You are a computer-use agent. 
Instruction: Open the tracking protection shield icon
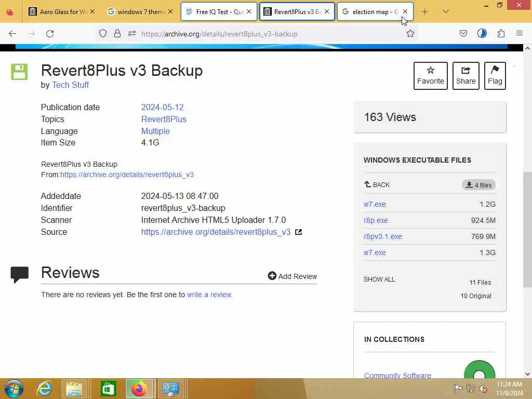pyautogui.click(x=103, y=34)
